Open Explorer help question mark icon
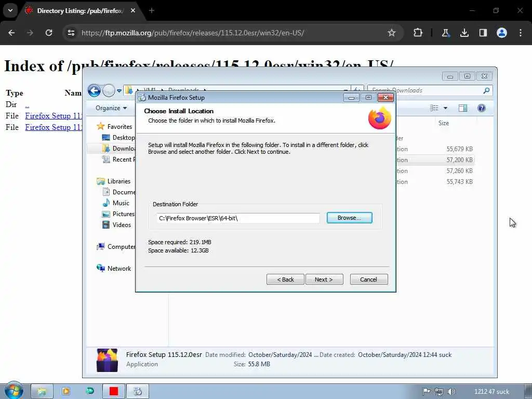Image resolution: width=532 pixels, height=399 pixels. [482, 108]
